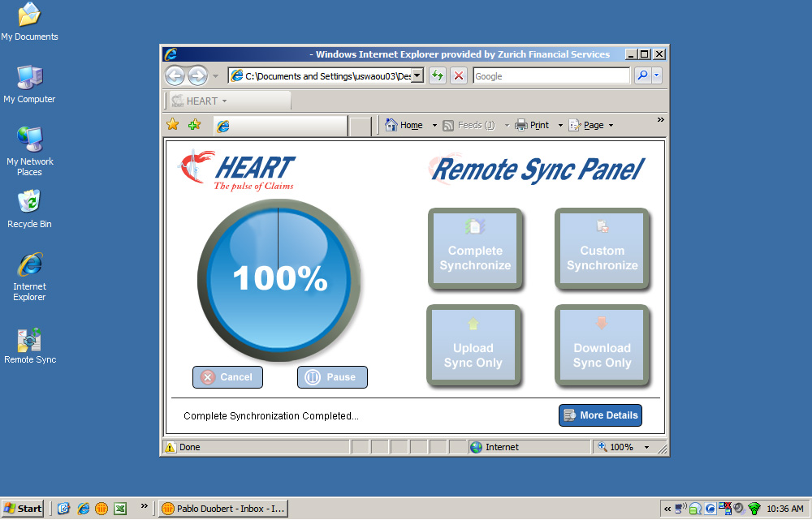This screenshot has height=520, width=812.
Task: Expand the Feeds dropdown arrow
Action: pyautogui.click(x=507, y=126)
